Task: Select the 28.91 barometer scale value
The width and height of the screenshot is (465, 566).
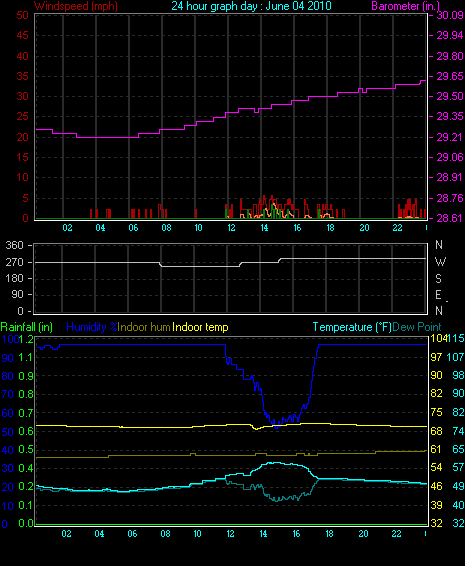Action: pos(450,177)
